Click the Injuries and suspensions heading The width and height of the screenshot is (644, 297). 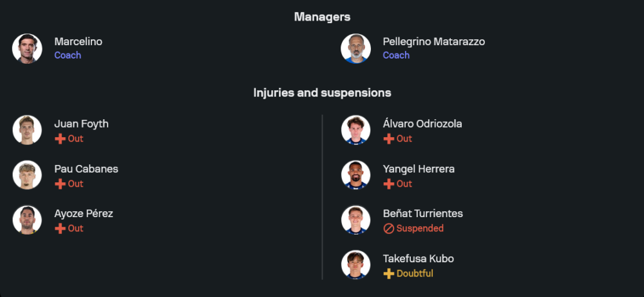(322, 93)
